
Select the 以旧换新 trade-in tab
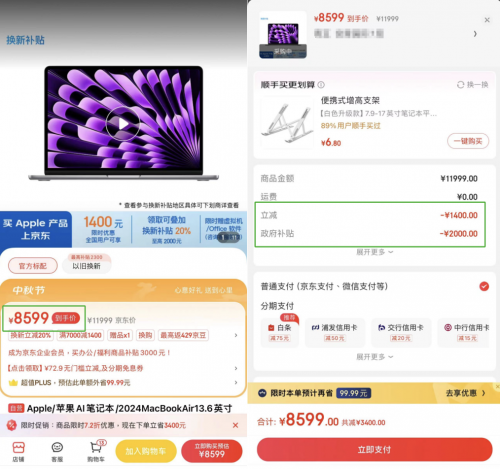(87, 266)
